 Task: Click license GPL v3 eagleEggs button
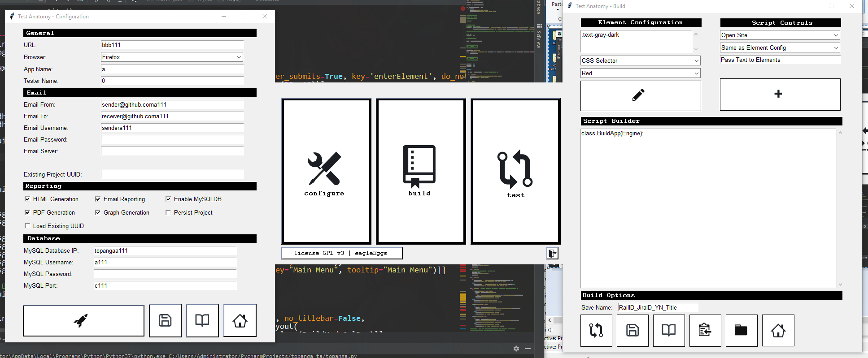pos(342,254)
